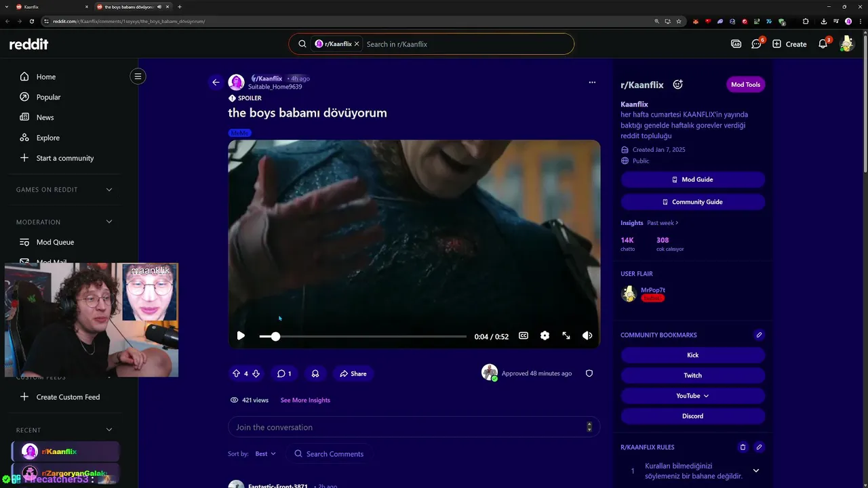
Task: Collapse the Recent section
Action: (x=109, y=430)
